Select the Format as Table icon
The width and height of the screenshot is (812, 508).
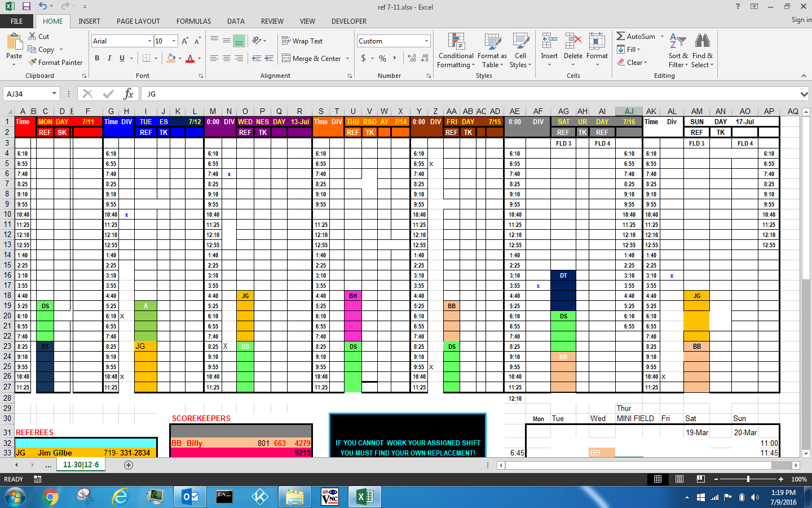(492, 51)
